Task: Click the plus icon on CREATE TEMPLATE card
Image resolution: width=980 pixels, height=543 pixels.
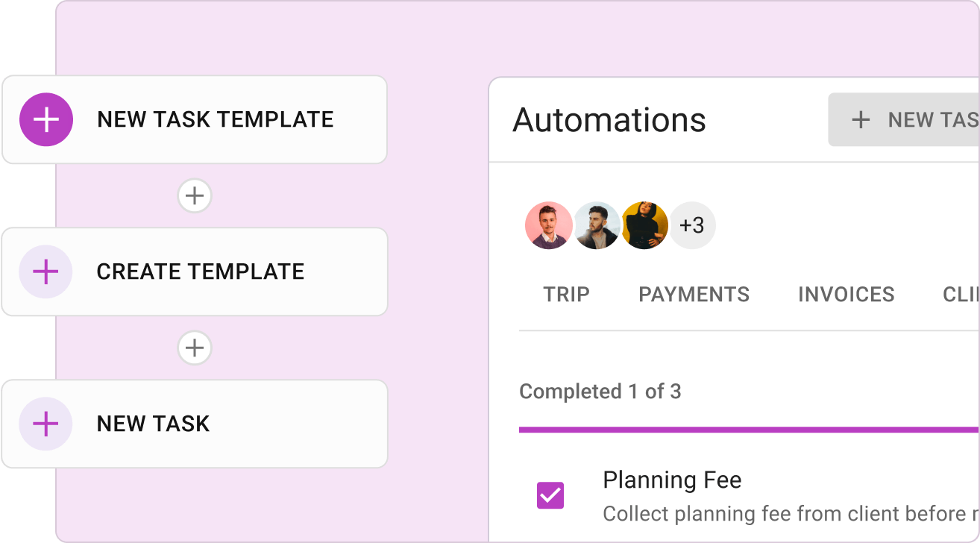Action: coord(45,271)
